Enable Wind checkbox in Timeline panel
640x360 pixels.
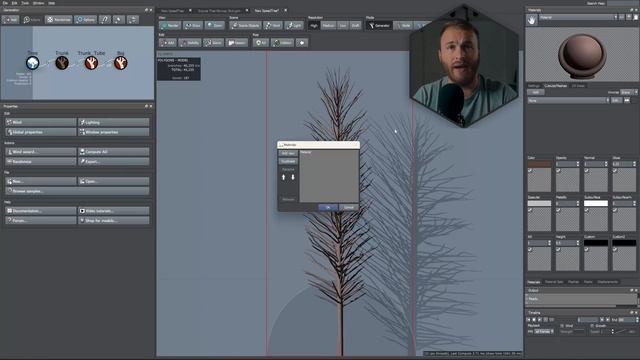coord(562,326)
